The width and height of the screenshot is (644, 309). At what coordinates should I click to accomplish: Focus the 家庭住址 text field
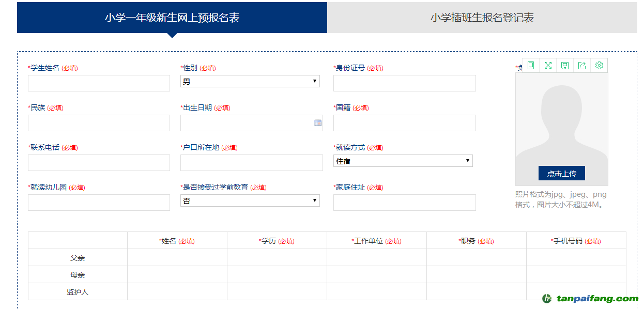pyautogui.click(x=404, y=203)
